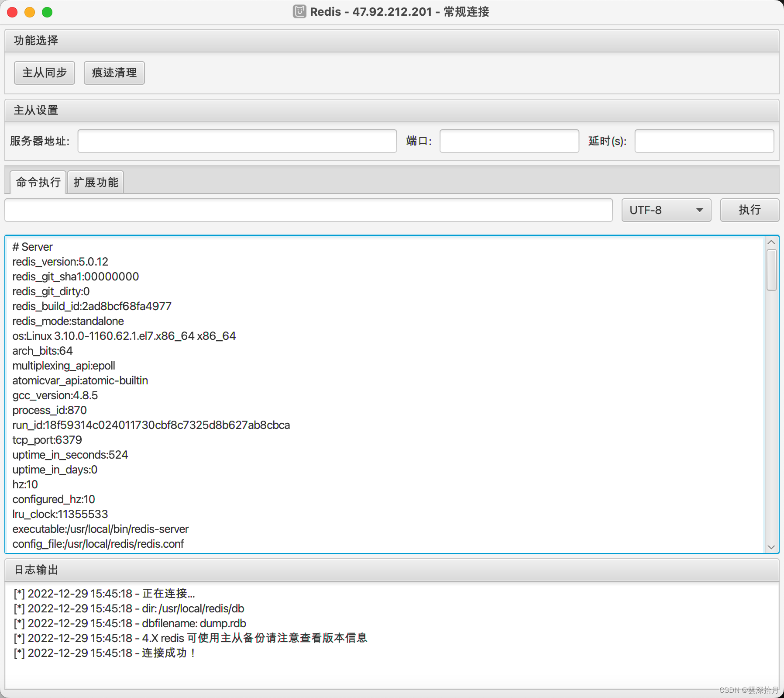Viewport: 784px width, 698px height.
Task: Click the redis_build_id line
Action: click(92, 306)
